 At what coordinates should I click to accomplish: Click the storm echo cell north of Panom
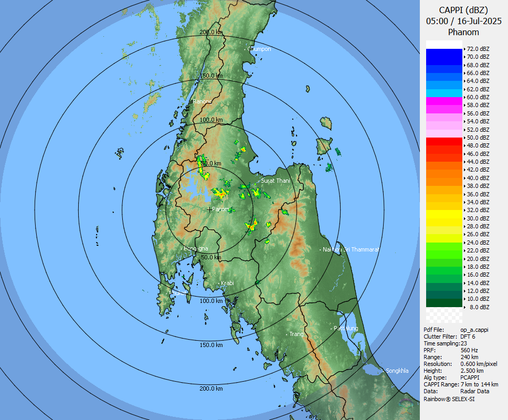pyautogui.click(x=220, y=193)
